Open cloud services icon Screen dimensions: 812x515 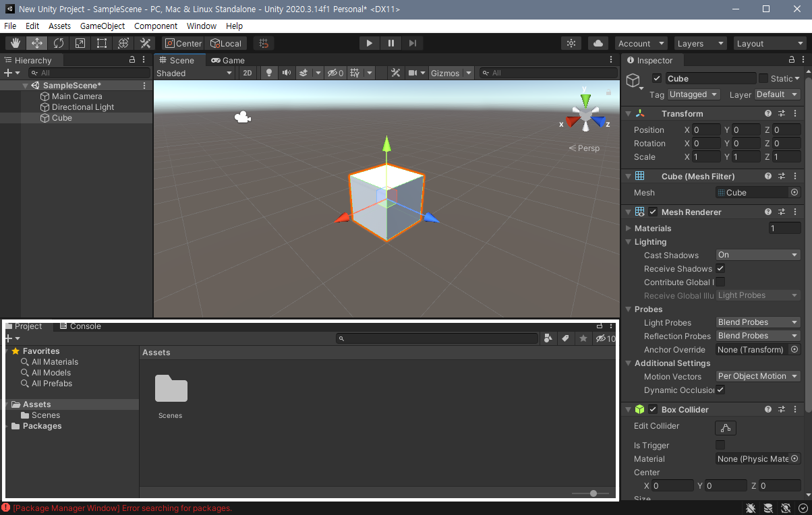pyautogui.click(x=598, y=43)
